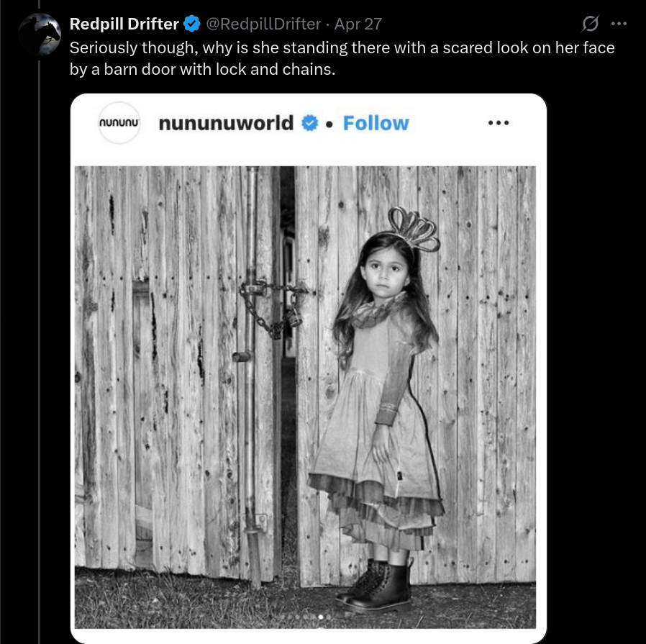
Task: Click verified badge next to Redpill Drifter
Action: [191, 24]
